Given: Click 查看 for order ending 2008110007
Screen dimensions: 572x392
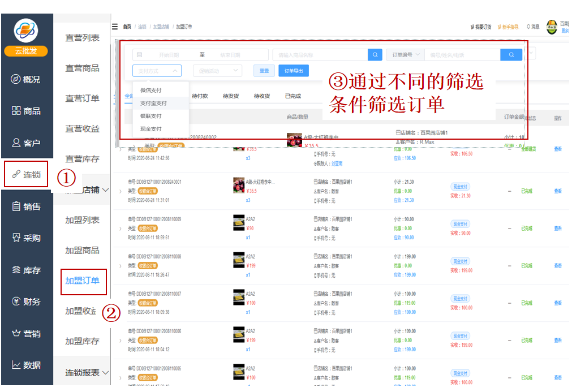Looking at the screenshot, I should click(558, 303).
